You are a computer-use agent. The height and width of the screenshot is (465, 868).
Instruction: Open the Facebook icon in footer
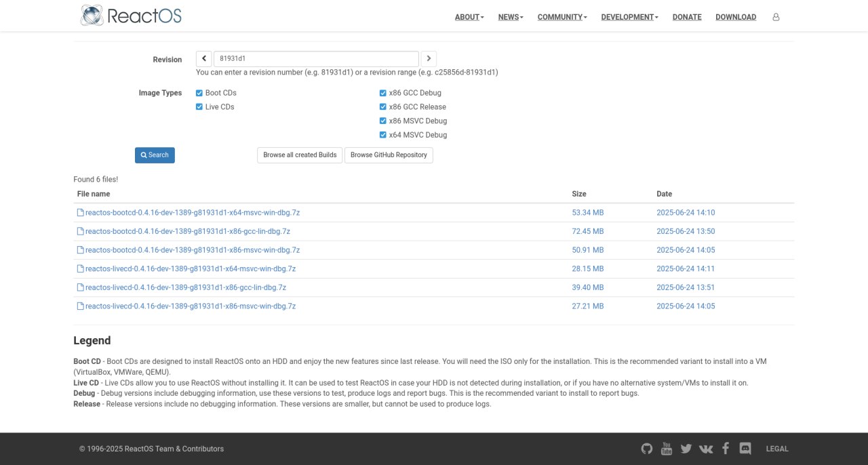tap(726, 448)
